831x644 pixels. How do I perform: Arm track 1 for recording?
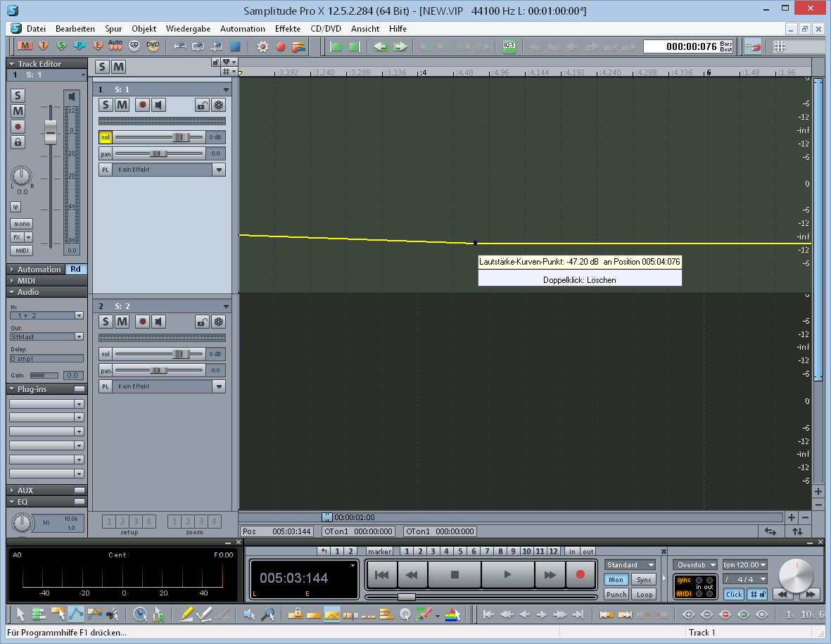142,105
